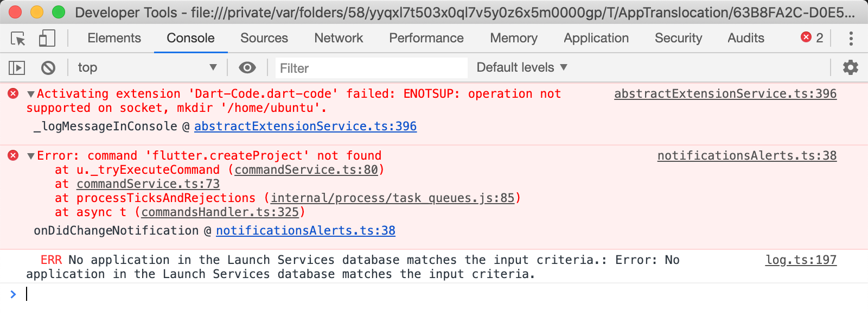Switch to the Memory tab
This screenshot has height=315, width=868.
[x=513, y=38]
